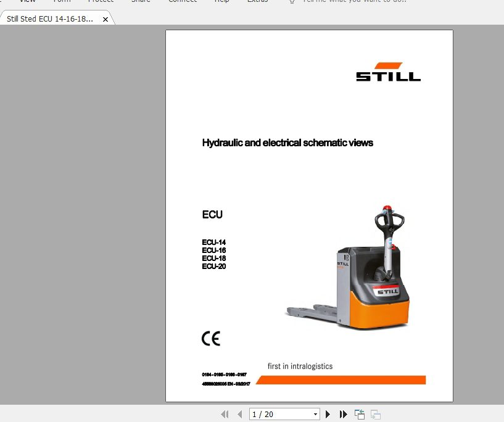This screenshot has width=504, height=422.
Task: Click the CE conformity mark
Action: click(211, 339)
